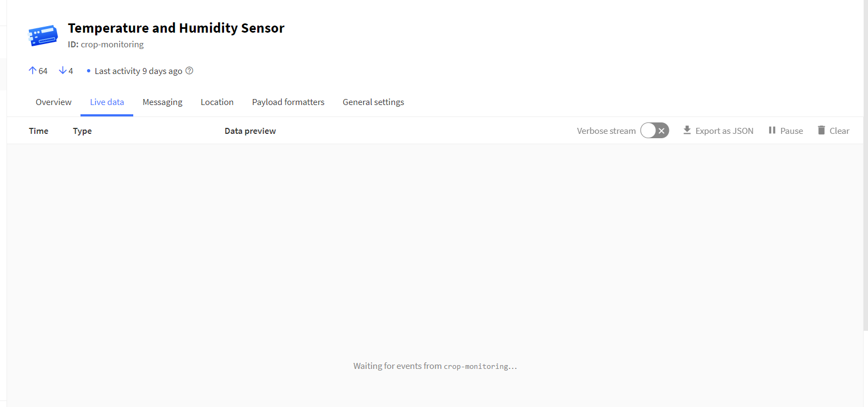Select the Live data tab

(107, 102)
